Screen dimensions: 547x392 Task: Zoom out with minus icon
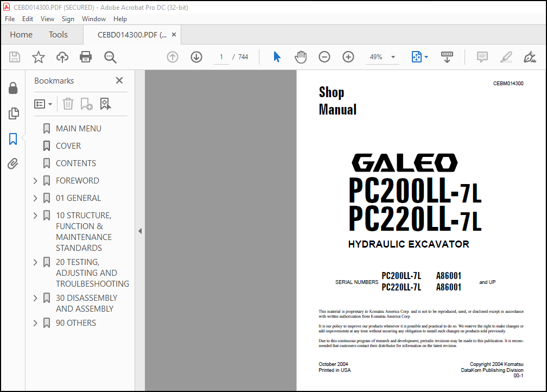pos(325,57)
